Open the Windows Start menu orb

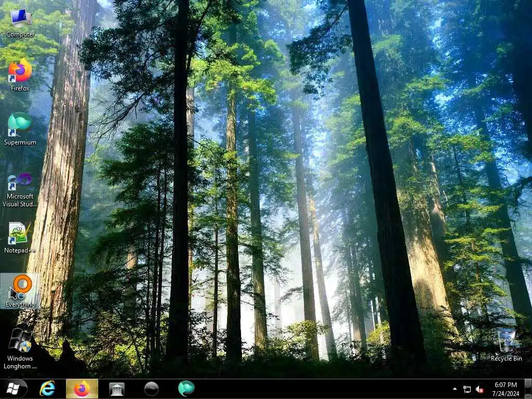point(14,389)
